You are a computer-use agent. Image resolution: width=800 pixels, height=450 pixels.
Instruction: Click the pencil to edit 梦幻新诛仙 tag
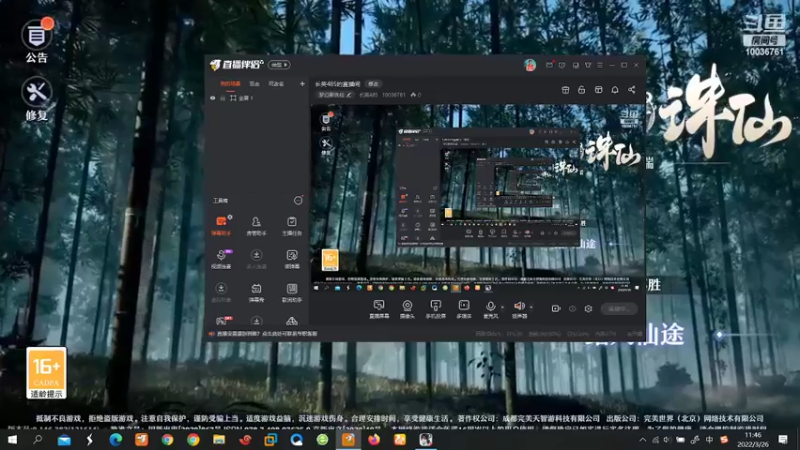349,95
